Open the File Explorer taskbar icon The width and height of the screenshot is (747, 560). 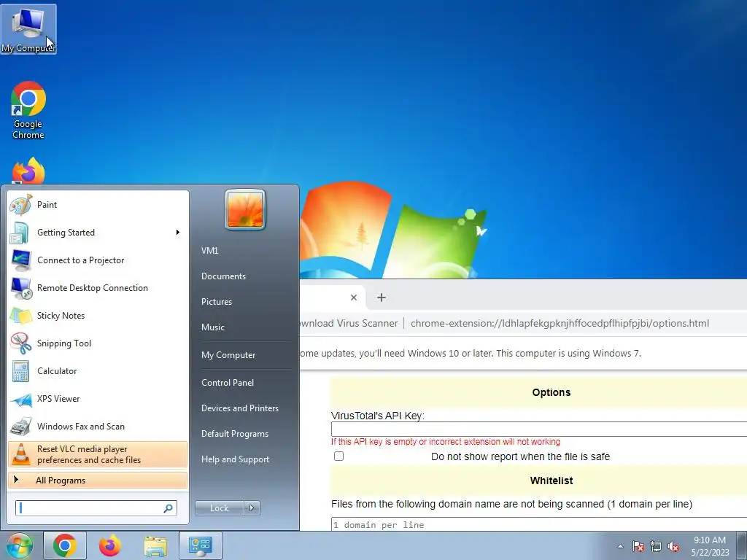coord(155,545)
